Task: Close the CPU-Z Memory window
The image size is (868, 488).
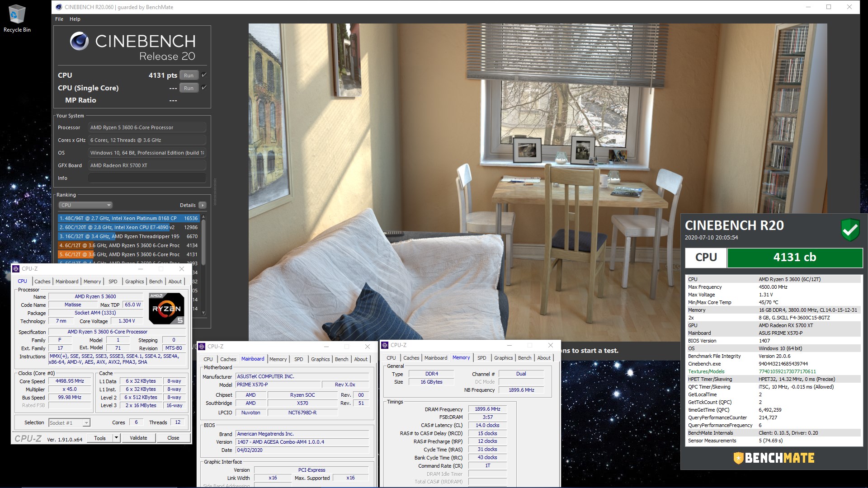Action: pyautogui.click(x=551, y=345)
